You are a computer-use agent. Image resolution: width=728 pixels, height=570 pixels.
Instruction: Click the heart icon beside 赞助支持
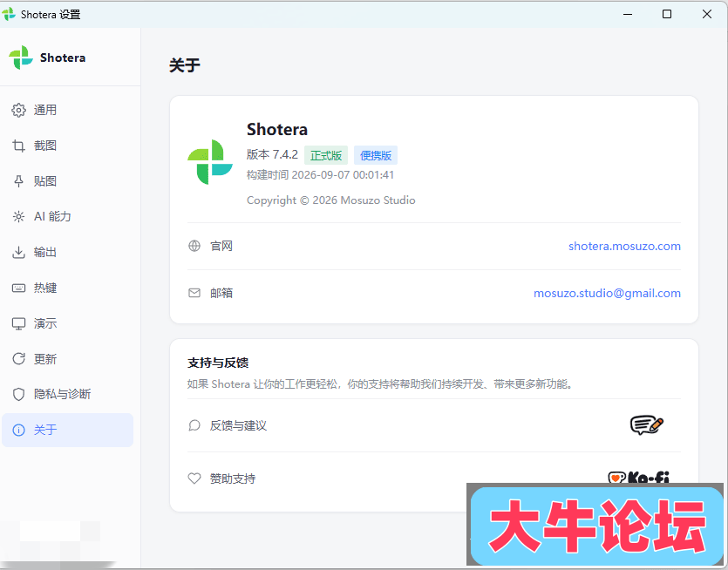[194, 478]
